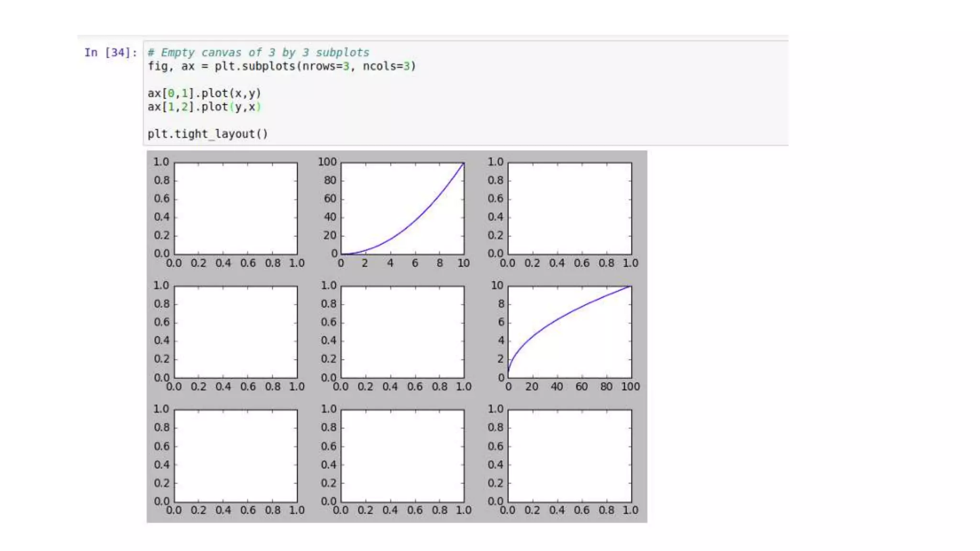Click the bottom-middle empty subplot
This screenshot has height=551, width=980.
point(402,455)
